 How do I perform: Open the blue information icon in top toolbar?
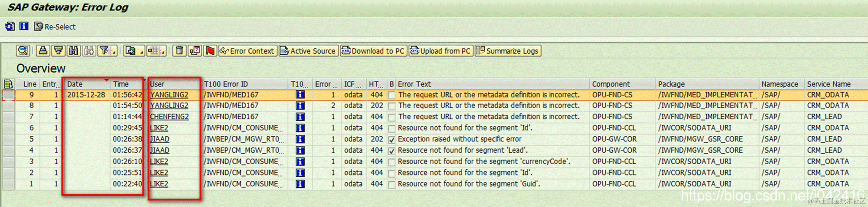(x=24, y=26)
